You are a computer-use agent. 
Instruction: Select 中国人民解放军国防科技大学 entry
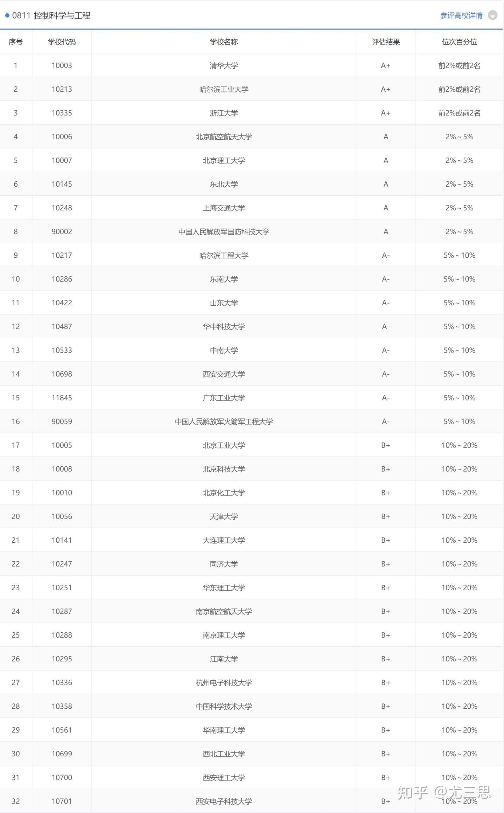click(224, 232)
